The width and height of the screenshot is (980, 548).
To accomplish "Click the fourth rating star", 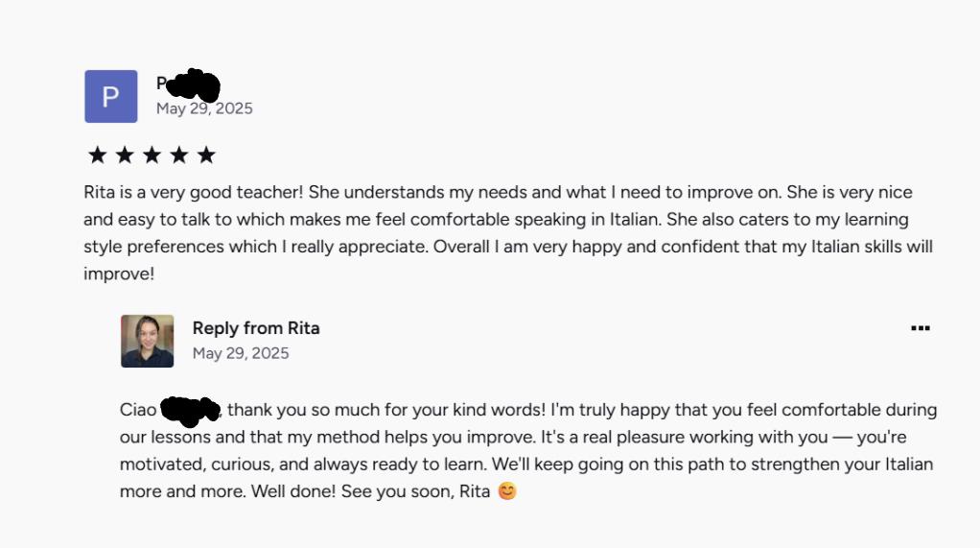I will click(179, 155).
